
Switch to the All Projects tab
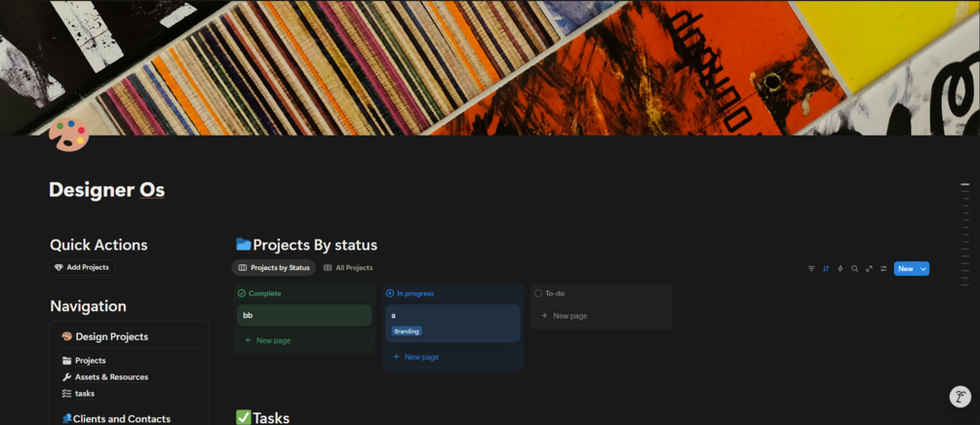pyautogui.click(x=348, y=267)
